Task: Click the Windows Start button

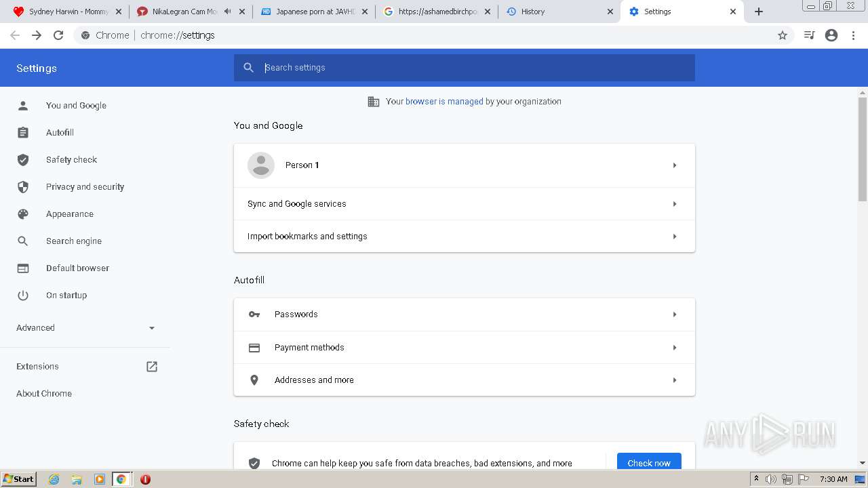Action: (19, 479)
